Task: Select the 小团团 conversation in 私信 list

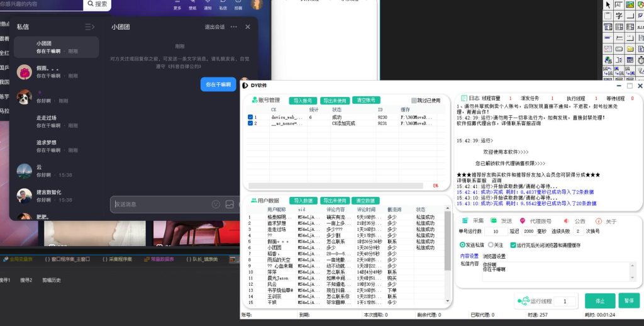Action: pos(56,47)
